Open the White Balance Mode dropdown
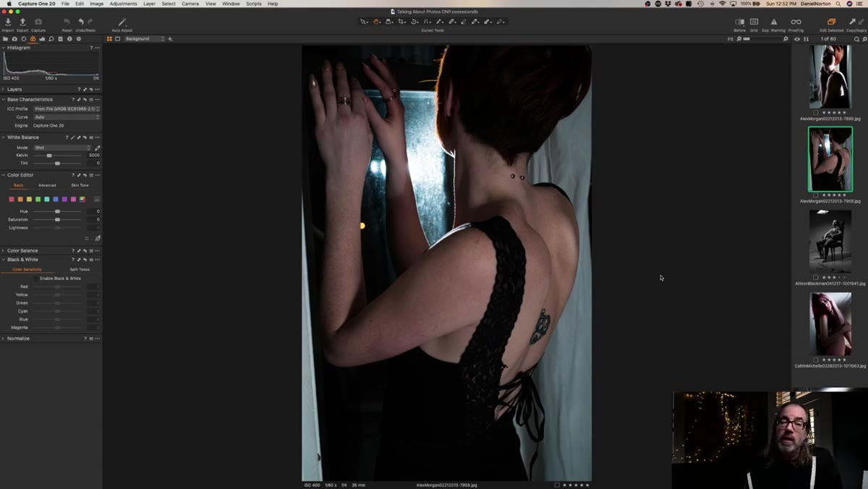 pyautogui.click(x=63, y=148)
